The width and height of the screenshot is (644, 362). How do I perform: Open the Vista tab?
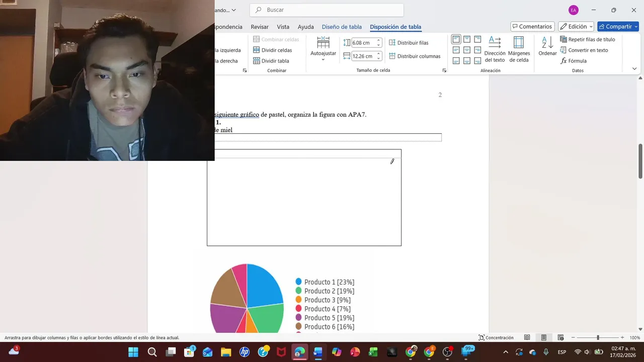[x=283, y=27]
